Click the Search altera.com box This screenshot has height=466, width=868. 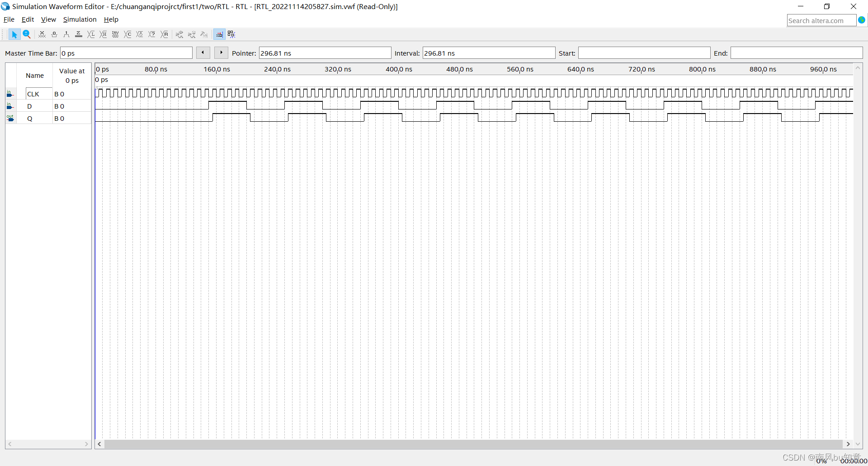(x=821, y=20)
